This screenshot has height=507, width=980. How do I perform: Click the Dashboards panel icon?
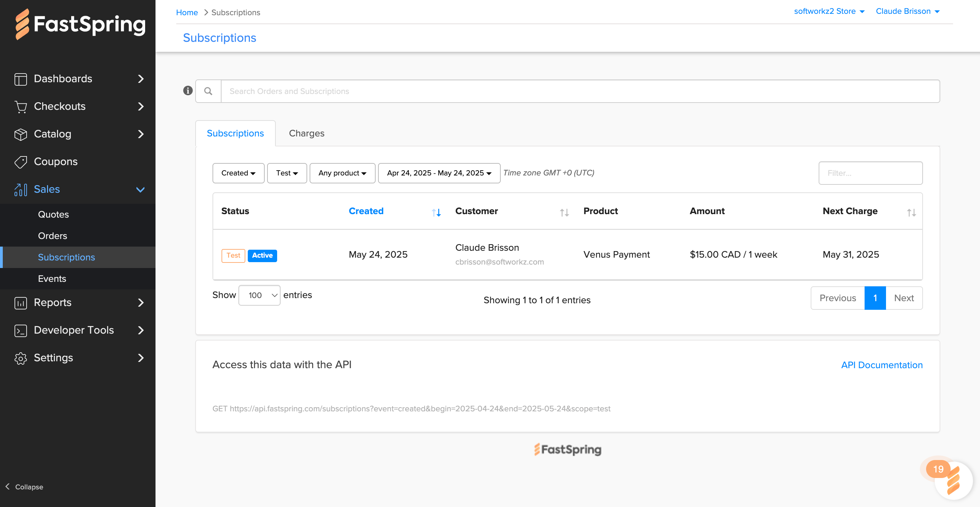[20, 79]
